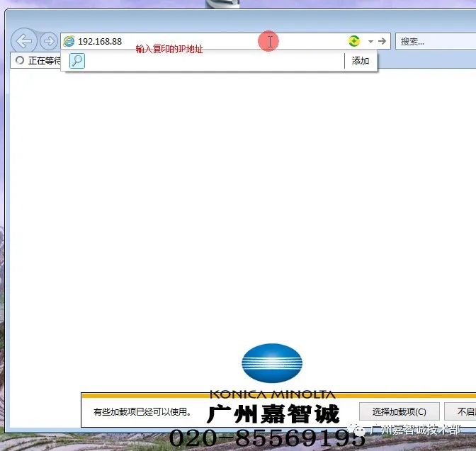The image size is (476, 451).
Task: Click the Go arrow in address bar
Action: point(382,41)
